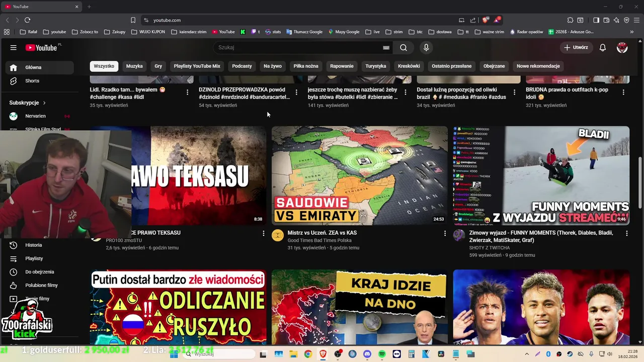Show more bookmarks overflow chevron
Image resolution: width=644 pixels, height=362 pixels.
(x=632, y=32)
